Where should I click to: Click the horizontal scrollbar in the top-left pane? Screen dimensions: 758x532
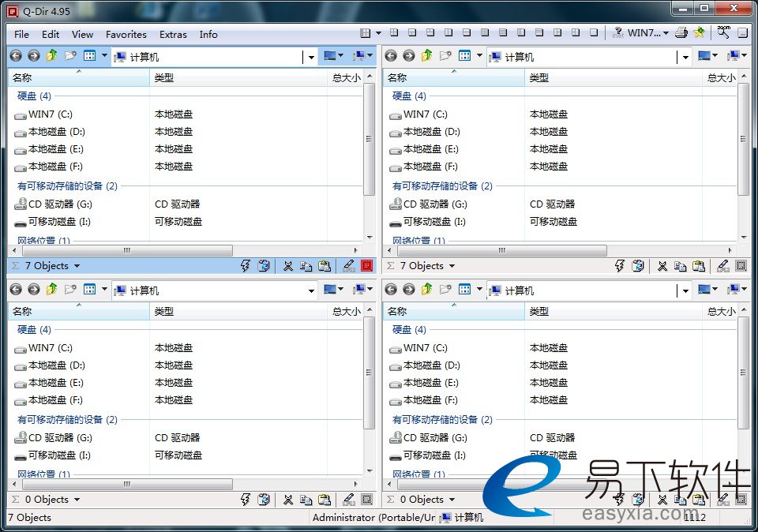(128, 250)
